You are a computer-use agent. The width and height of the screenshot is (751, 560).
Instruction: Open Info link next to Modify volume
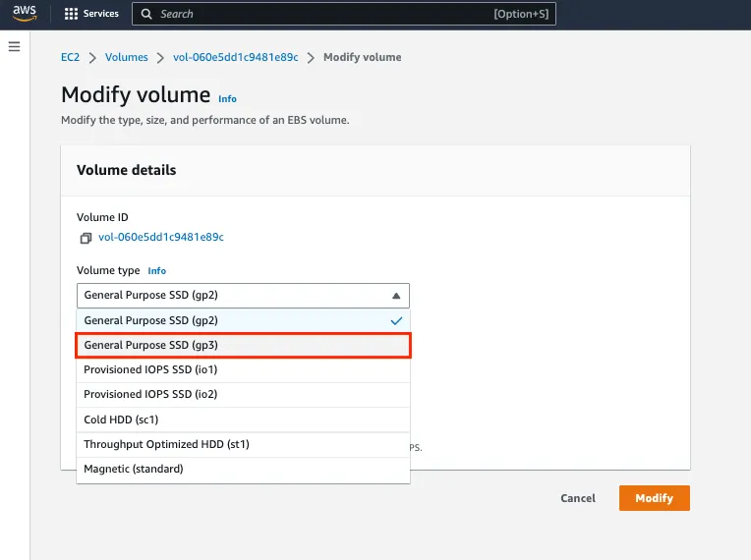click(x=227, y=98)
